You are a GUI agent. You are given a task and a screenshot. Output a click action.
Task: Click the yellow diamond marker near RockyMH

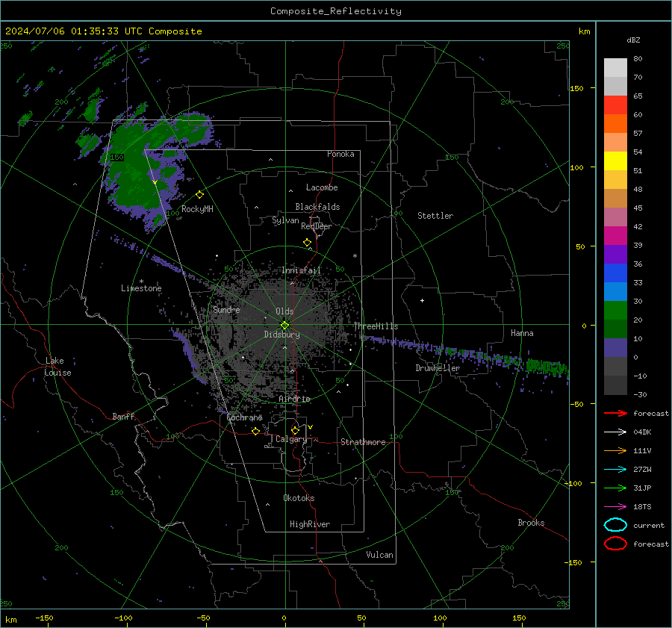pos(199,195)
